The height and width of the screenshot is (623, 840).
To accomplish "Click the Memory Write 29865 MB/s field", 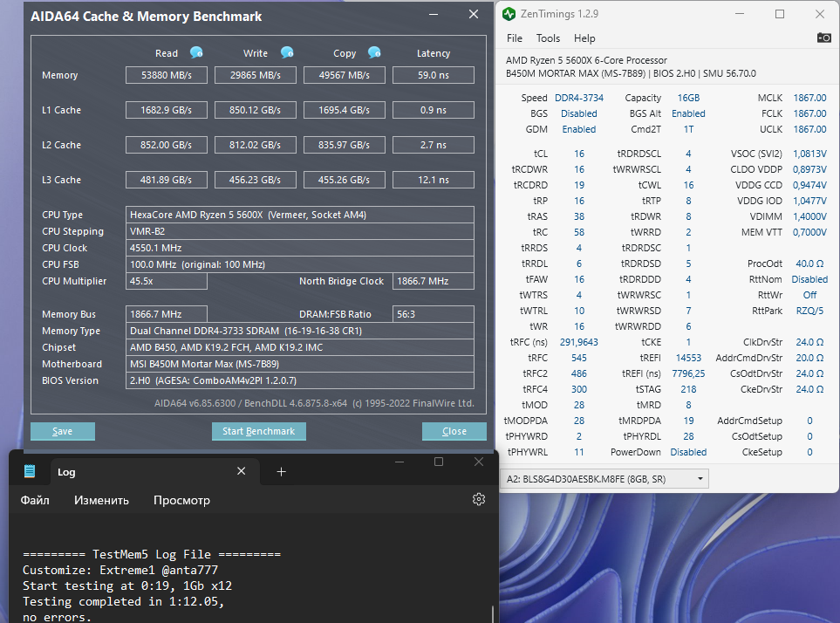I will click(256, 75).
